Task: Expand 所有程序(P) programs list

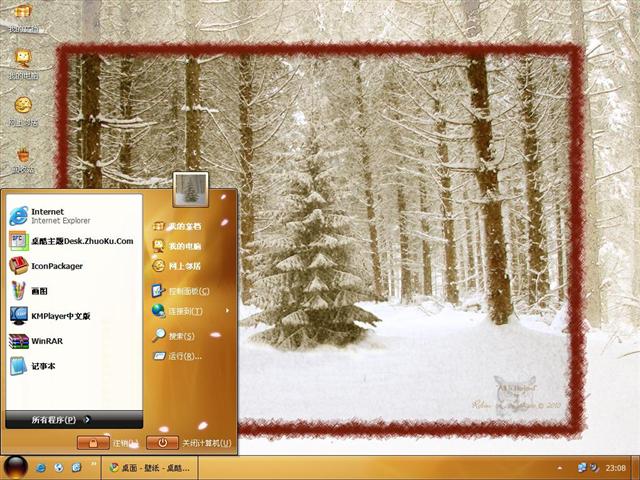Action: click(x=74, y=420)
